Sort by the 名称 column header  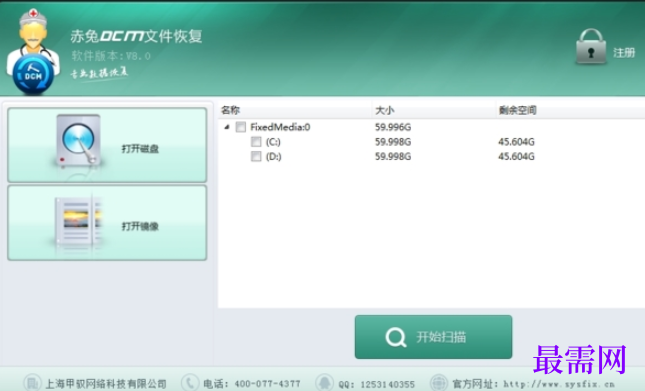tap(230, 110)
